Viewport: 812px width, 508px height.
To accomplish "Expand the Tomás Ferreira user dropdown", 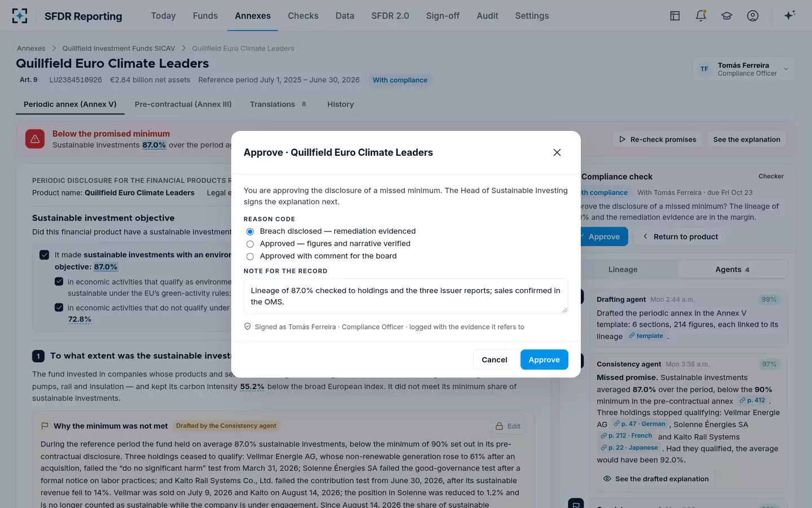I will (744, 69).
